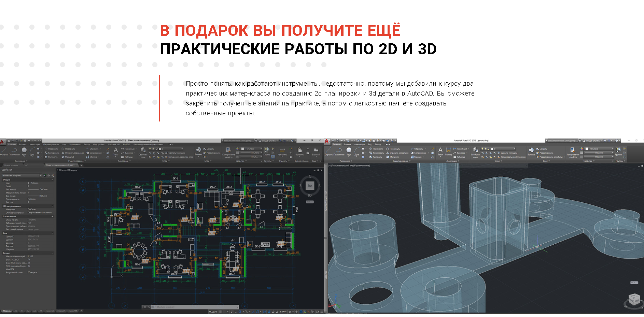The image size is (644, 317).
Task: Click the Текст tool in AutoCAD 2018
Action: tap(440, 152)
